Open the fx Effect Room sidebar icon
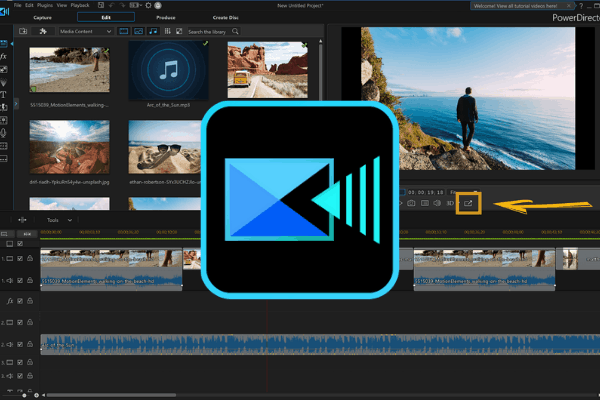Image resolution: width=600 pixels, height=400 pixels. click(x=3, y=56)
